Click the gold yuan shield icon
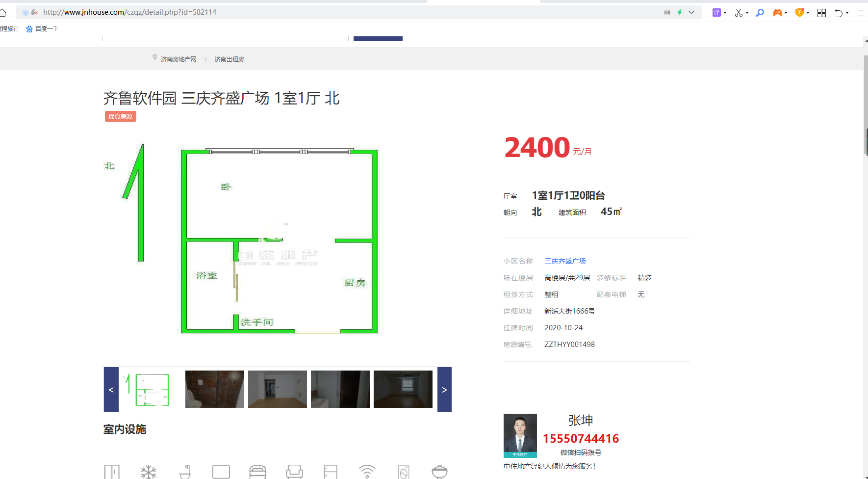868x479 pixels. pos(799,13)
